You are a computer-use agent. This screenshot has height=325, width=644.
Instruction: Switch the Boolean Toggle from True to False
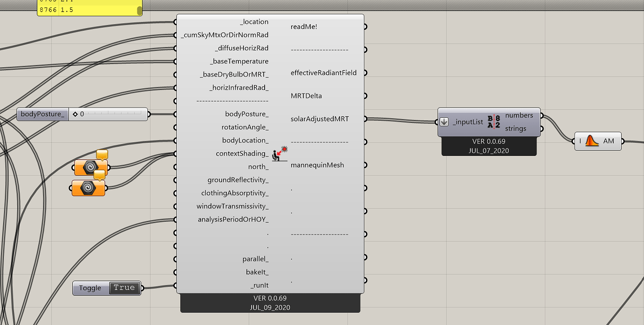[x=124, y=288]
